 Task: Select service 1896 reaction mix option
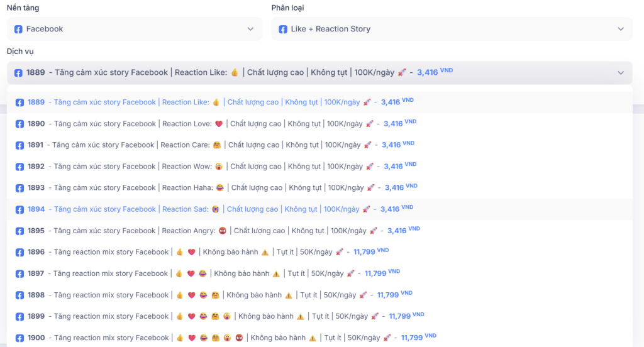click(189, 252)
